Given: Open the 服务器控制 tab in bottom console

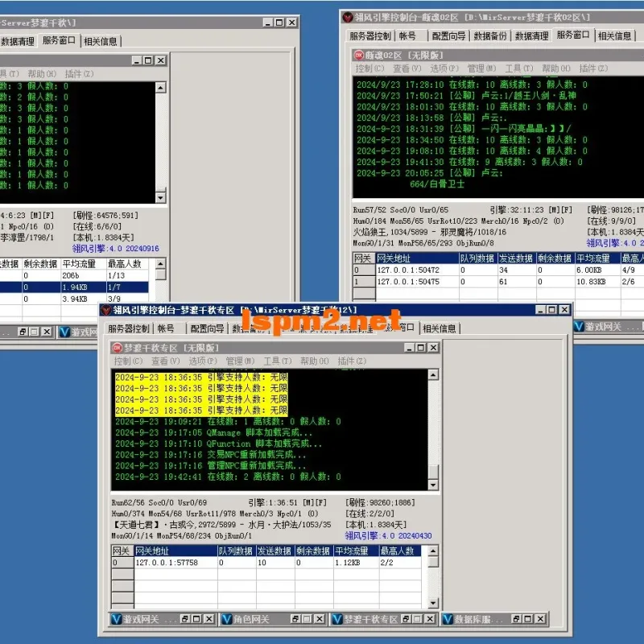Looking at the screenshot, I should coord(129,328).
